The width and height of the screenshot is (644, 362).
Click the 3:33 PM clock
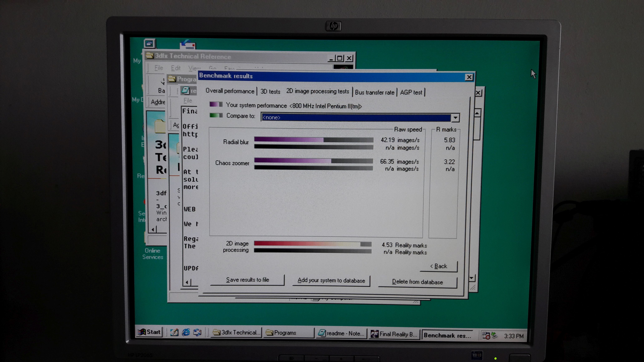[x=514, y=336]
